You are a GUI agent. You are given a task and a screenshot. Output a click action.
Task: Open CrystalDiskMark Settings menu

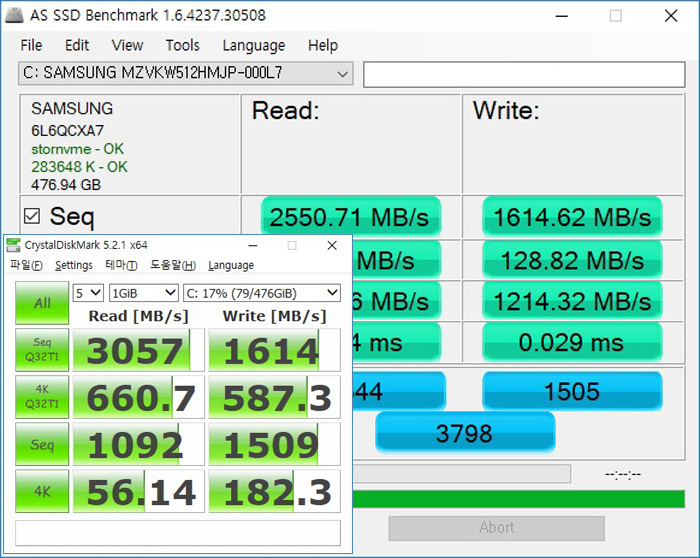coord(74,265)
